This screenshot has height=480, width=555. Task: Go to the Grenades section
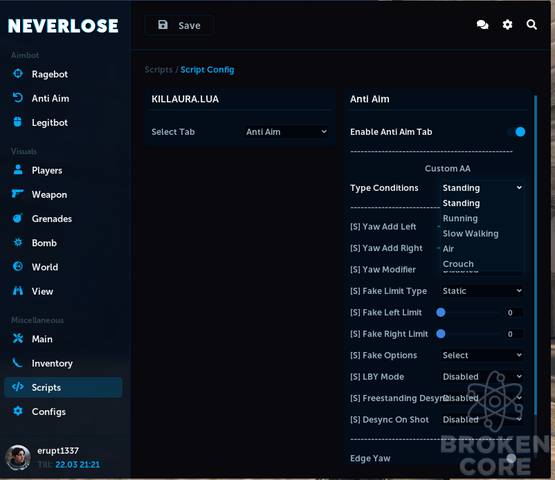[63, 219]
